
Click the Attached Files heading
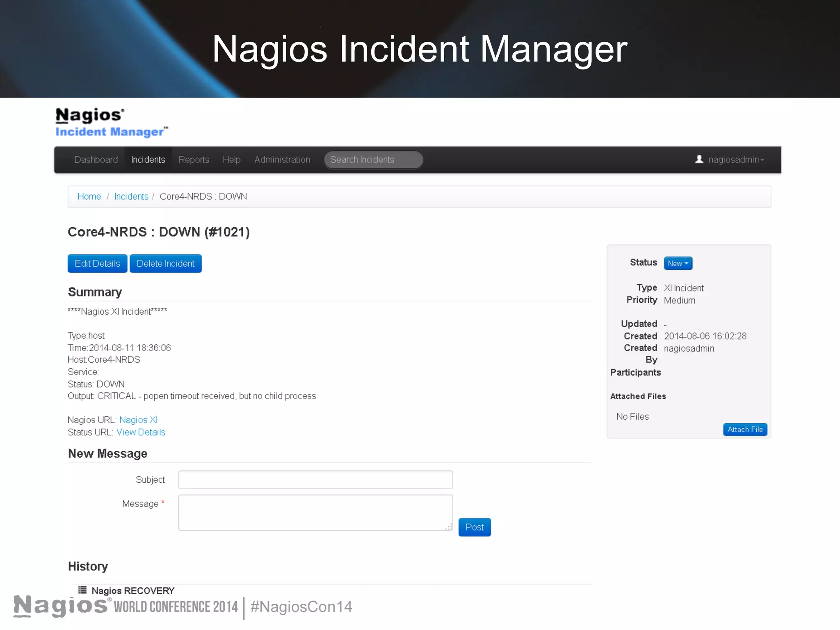pos(638,396)
